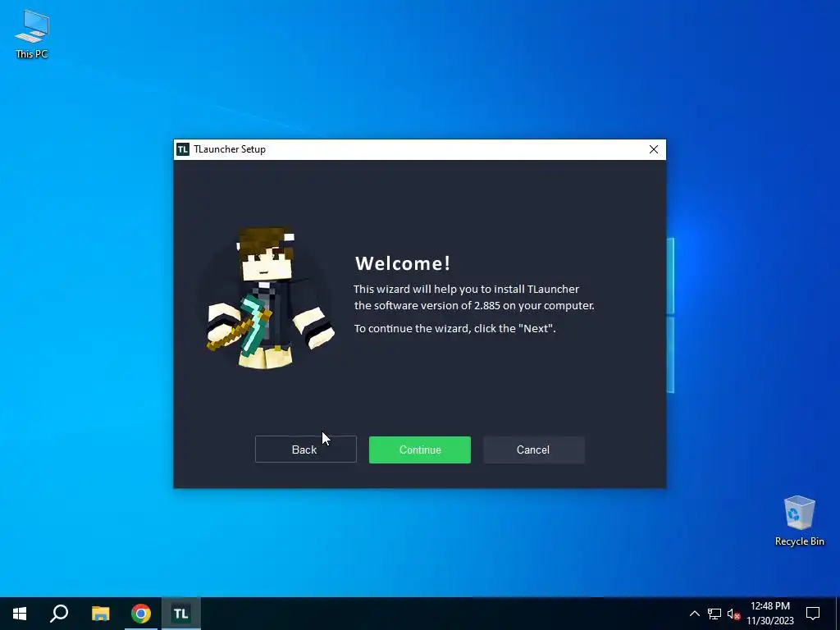Close the TLauncher Setup window
840x630 pixels.
click(654, 149)
